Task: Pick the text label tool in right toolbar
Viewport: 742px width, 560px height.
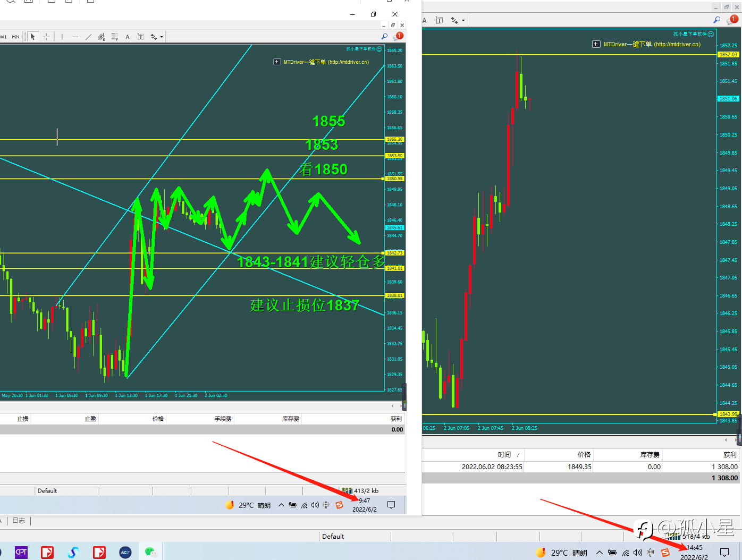Action: coord(439,20)
